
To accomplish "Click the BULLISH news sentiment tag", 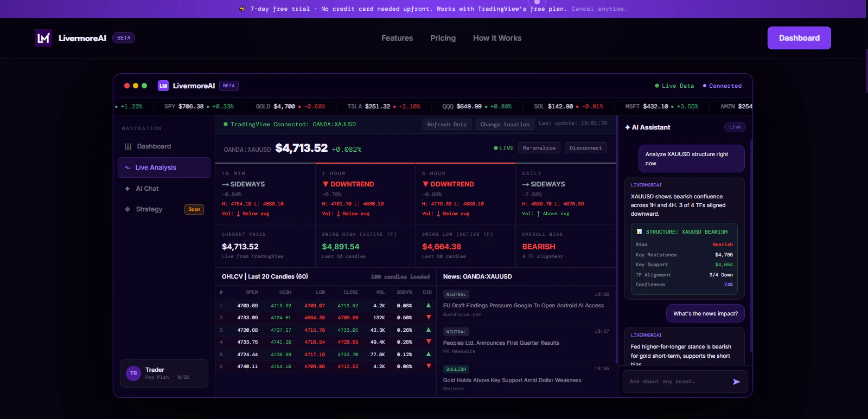I will (x=456, y=369).
